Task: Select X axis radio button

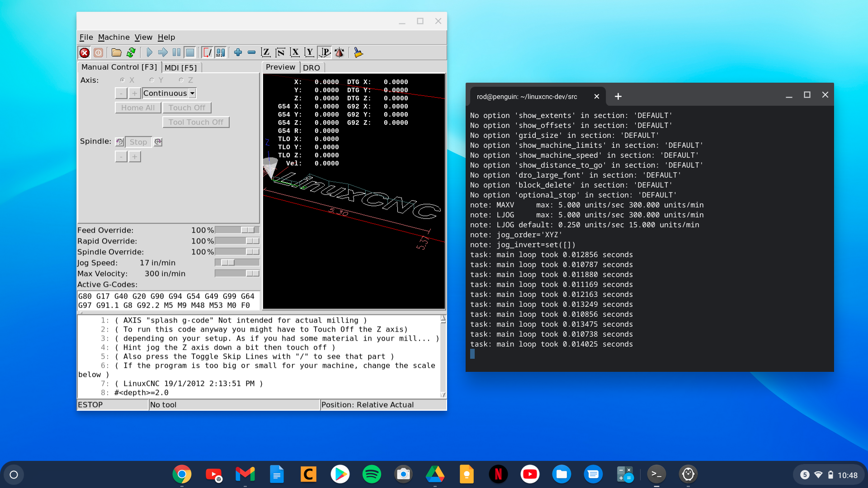Action: (122, 80)
